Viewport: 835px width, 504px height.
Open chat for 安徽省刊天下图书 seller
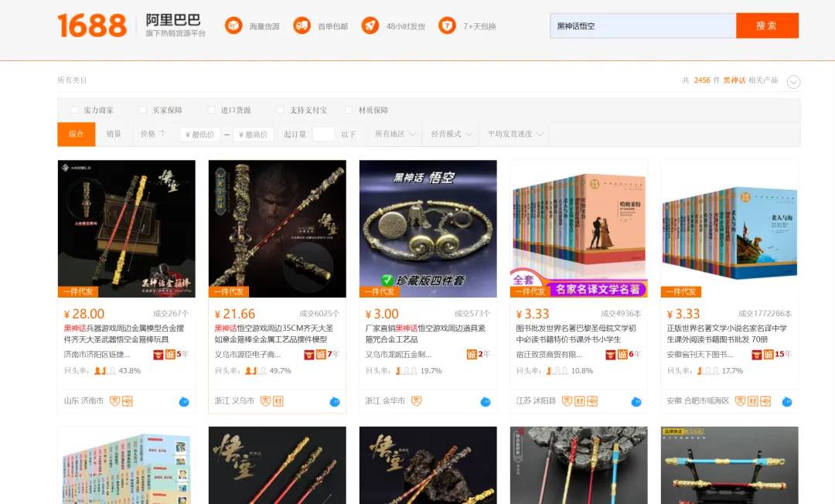(x=786, y=402)
